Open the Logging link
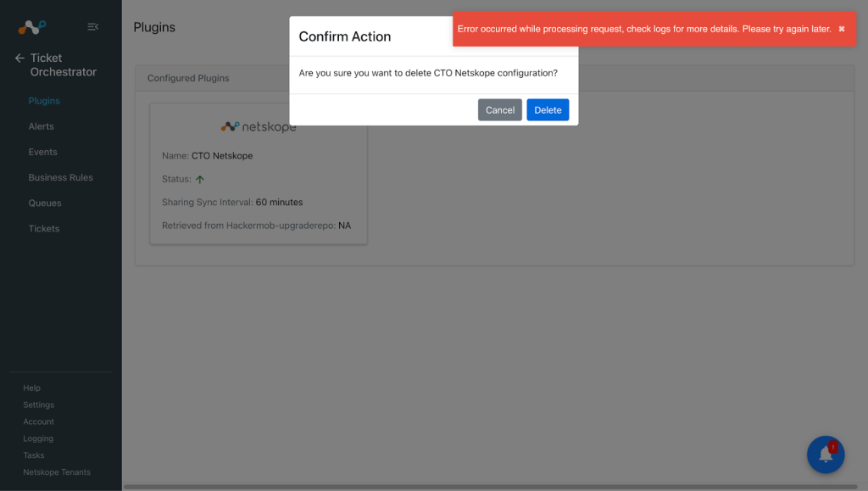Image resolution: width=868 pixels, height=491 pixels. click(x=38, y=438)
